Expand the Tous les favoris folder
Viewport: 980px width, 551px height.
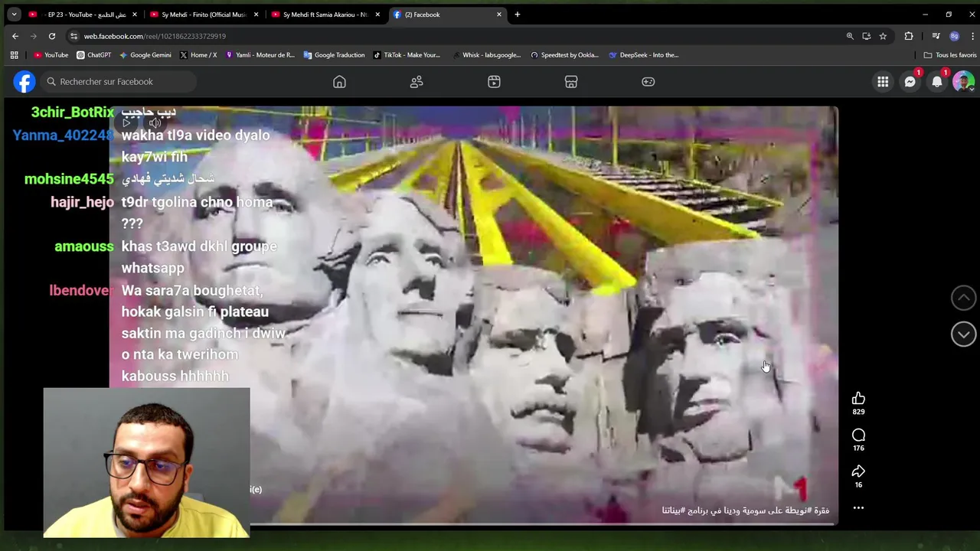pos(949,55)
